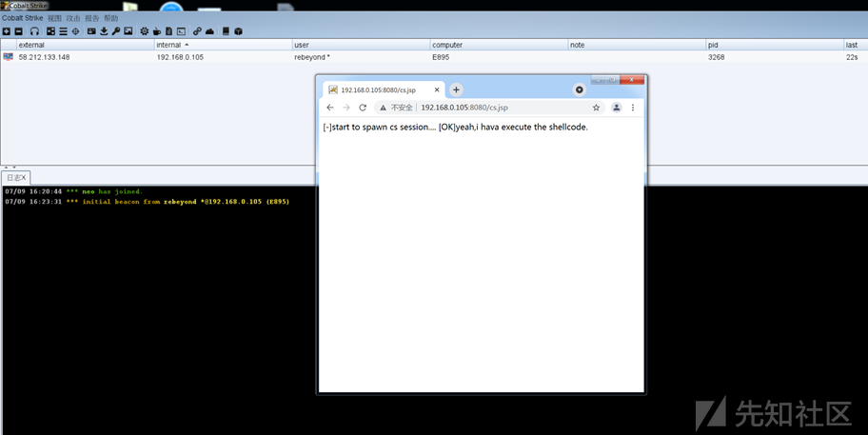
Task: Switch to the pivot graph view icon
Action: [x=51, y=31]
